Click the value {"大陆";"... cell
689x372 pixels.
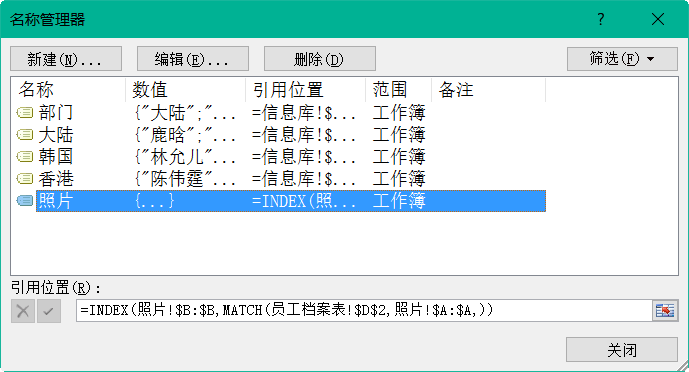click(185, 113)
